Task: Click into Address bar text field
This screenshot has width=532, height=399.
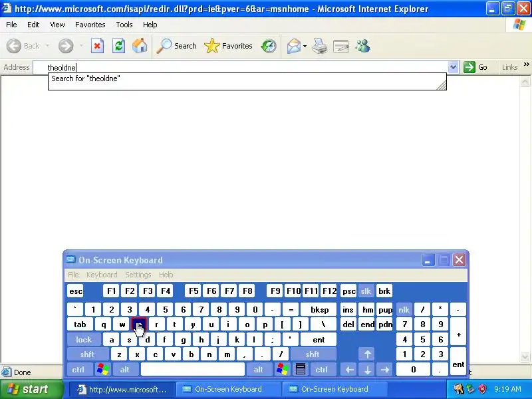Action: (240, 67)
